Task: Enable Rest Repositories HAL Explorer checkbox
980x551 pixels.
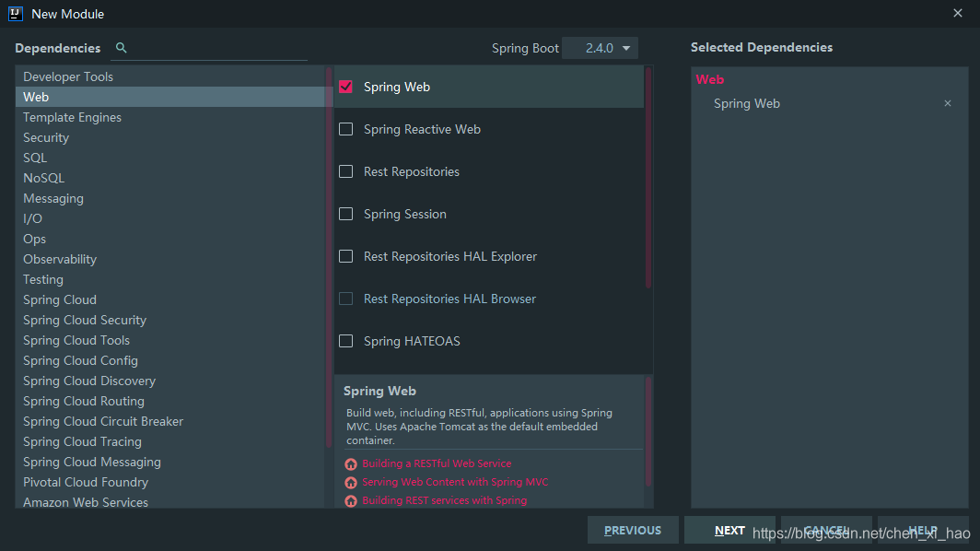Action: click(x=345, y=256)
